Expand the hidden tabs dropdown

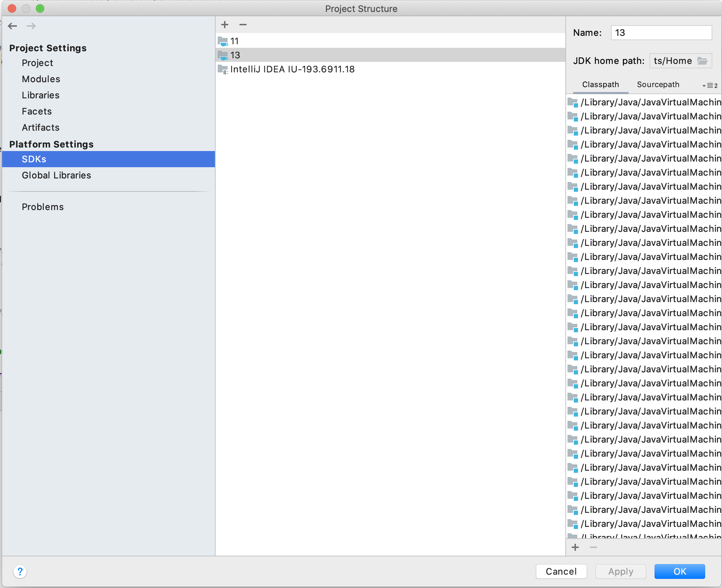[x=710, y=85]
